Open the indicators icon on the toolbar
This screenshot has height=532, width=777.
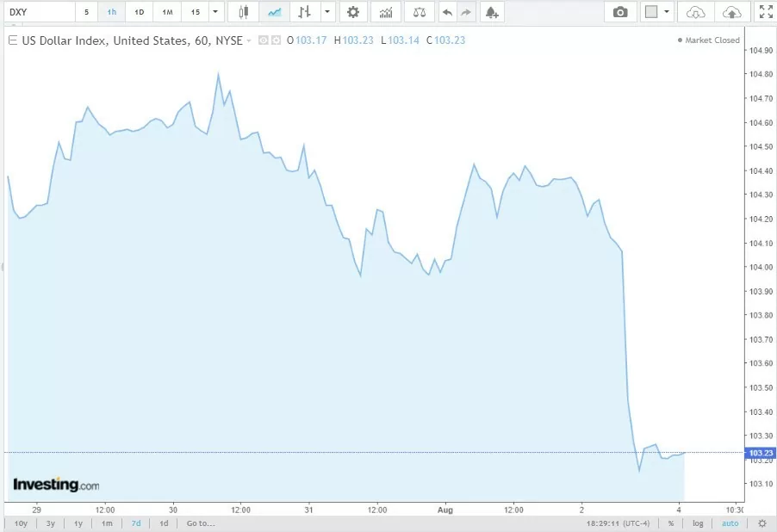pos(386,12)
